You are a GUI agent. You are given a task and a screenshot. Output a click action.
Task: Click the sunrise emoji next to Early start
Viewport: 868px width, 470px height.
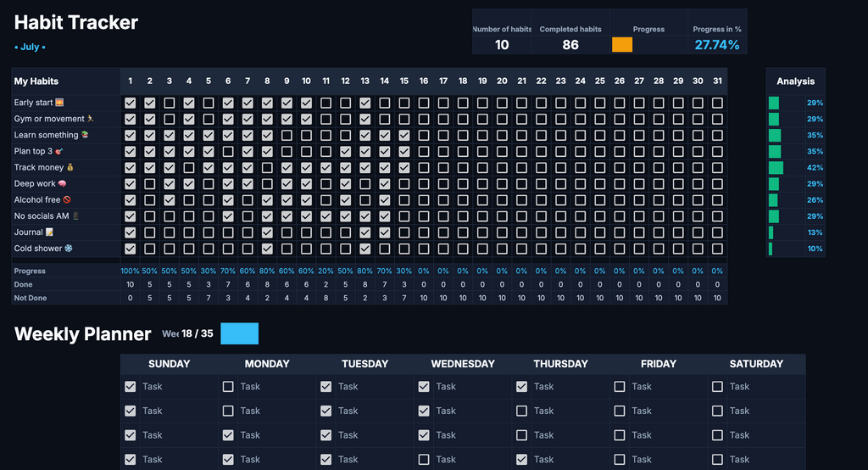click(x=59, y=103)
